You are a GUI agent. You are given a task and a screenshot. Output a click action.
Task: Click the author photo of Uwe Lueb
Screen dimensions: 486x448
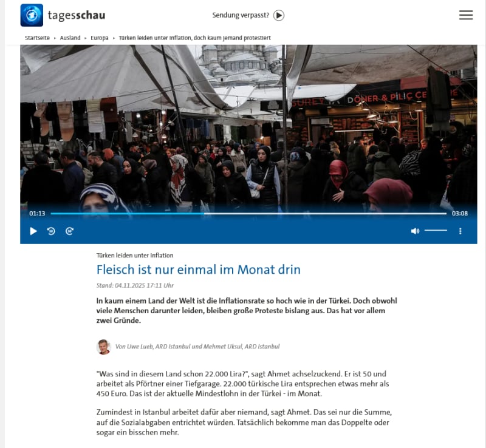tap(103, 347)
